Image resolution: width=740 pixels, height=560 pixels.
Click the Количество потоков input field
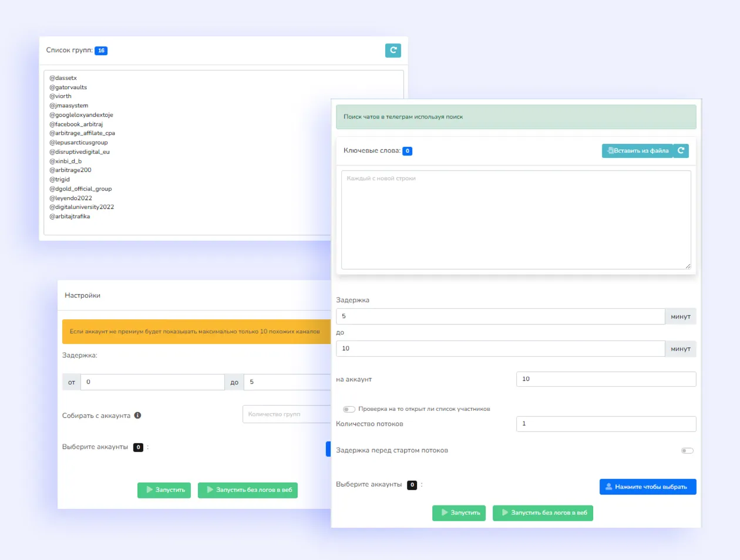(x=606, y=424)
